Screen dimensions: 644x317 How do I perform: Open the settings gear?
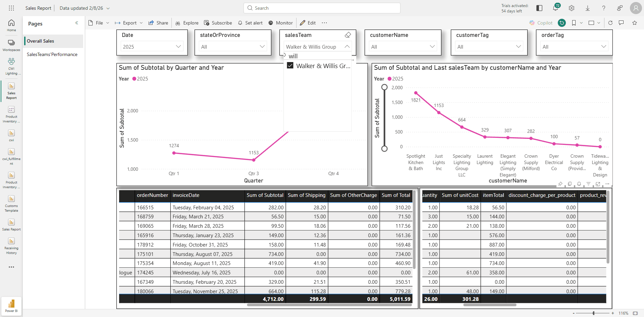pyautogui.click(x=572, y=8)
